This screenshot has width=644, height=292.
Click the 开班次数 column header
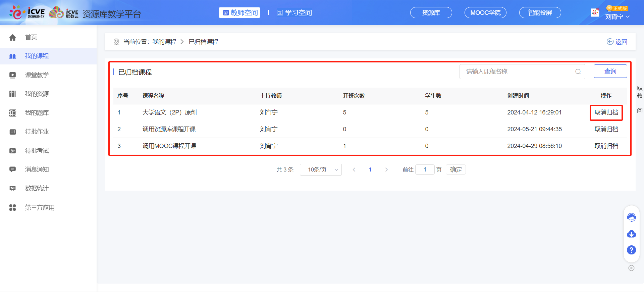pyautogui.click(x=354, y=96)
